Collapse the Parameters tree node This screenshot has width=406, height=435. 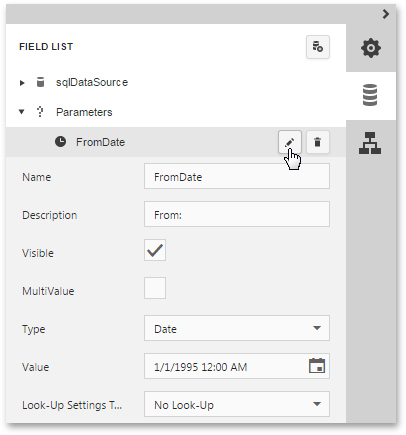(x=22, y=112)
